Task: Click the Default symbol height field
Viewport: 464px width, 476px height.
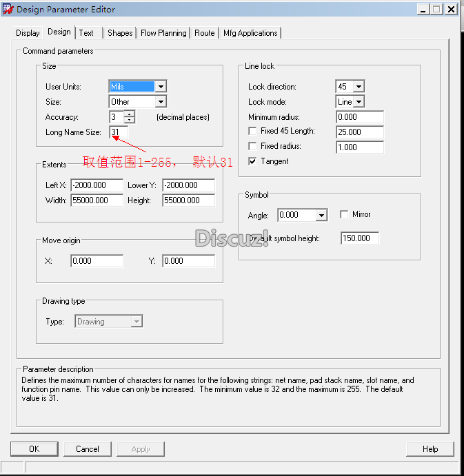Action: click(x=360, y=238)
